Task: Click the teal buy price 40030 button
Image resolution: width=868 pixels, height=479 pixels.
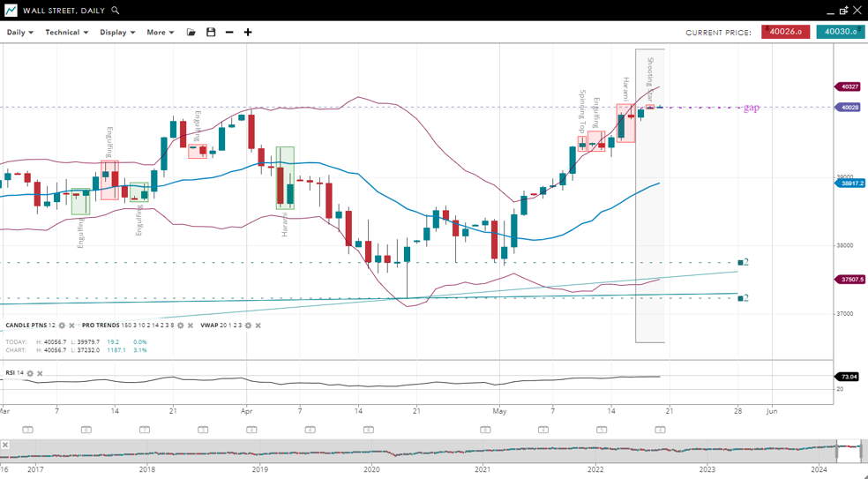Action: [x=840, y=32]
